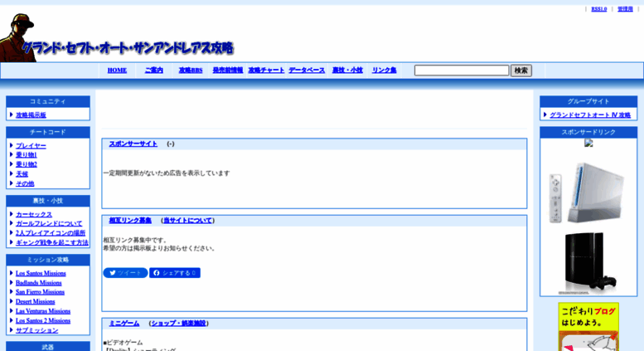Click the text 相互リンク募集中です。
The width and height of the screenshot is (644, 351).
(135, 240)
